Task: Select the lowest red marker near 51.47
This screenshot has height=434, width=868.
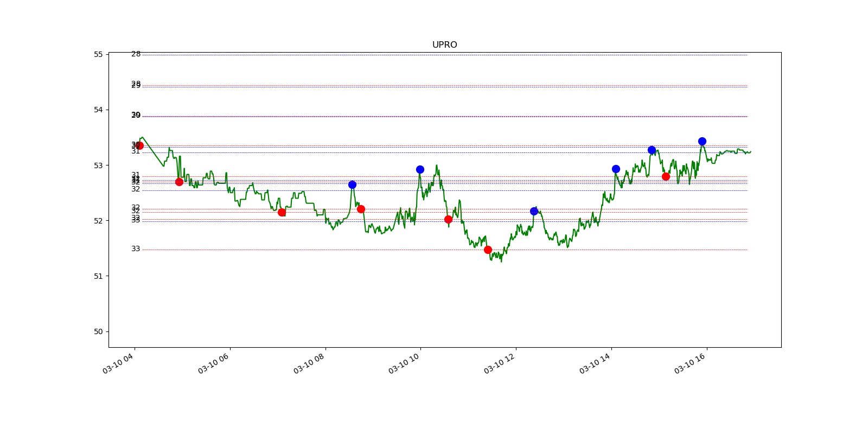Action: pos(488,250)
